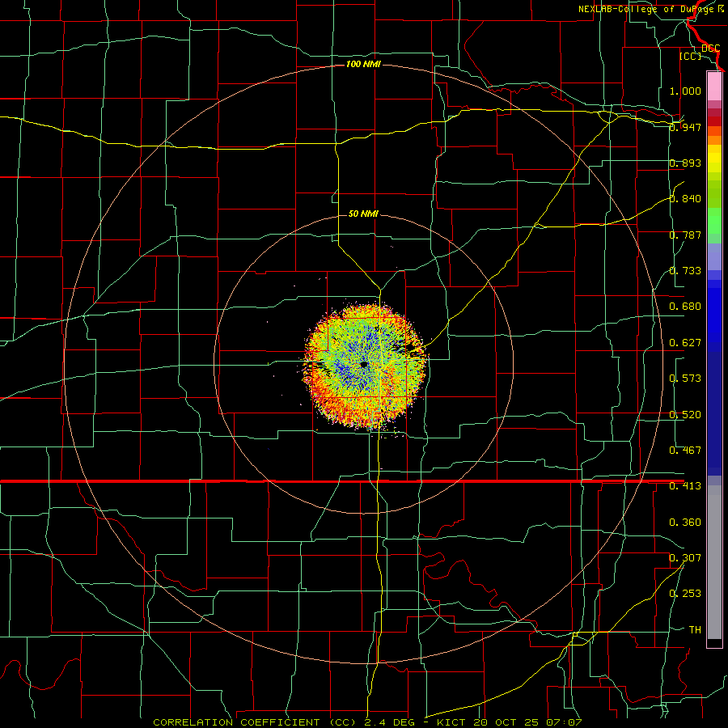This screenshot has height=728, width=728.
Task: Click the 0.840 scale label
Action: (x=685, y=198)
